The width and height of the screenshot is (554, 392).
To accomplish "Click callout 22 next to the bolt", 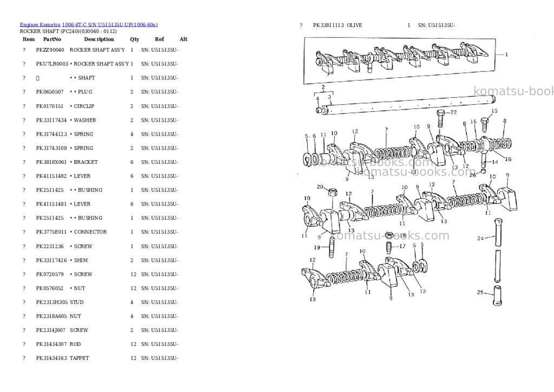I will 454,112.
